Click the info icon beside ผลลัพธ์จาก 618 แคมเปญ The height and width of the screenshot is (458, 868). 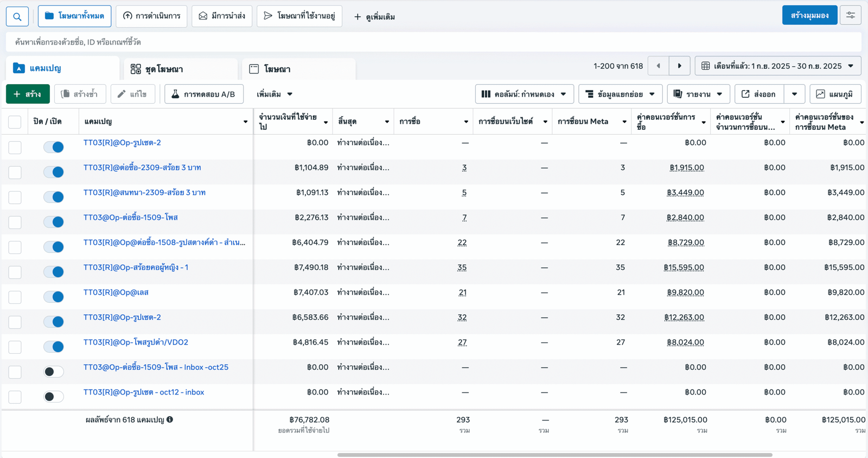pos(170,419)
